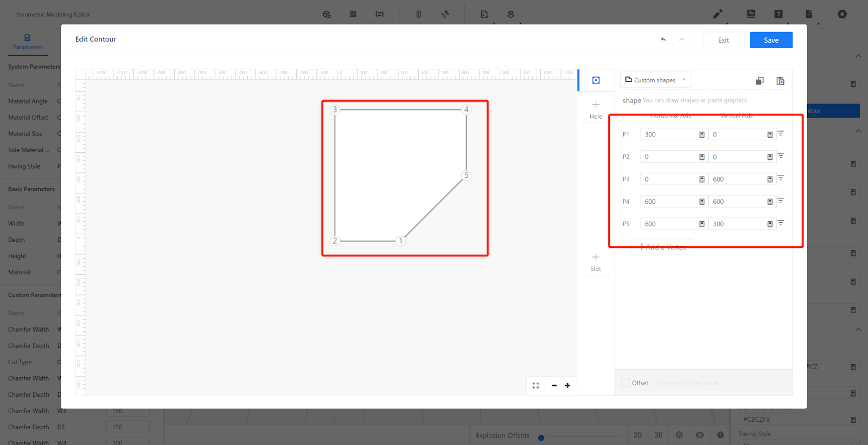
Task: Open the calculator icon in P1 horizontal field
Action: click(x=701, y=134)
